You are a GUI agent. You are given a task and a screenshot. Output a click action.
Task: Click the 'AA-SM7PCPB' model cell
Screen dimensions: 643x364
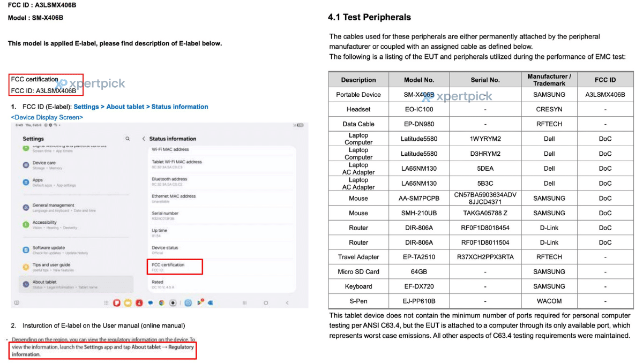[419, 198]
